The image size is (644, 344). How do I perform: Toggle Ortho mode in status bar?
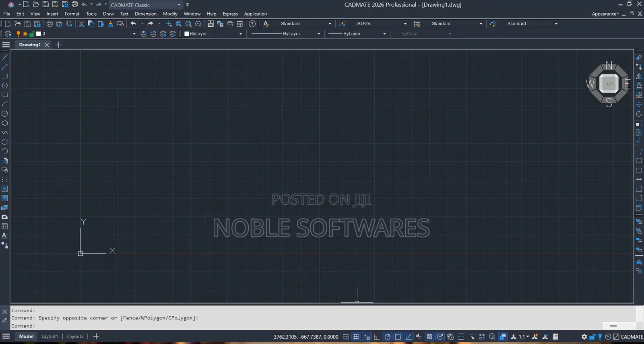pyautogui.click(x=377, y=337)
